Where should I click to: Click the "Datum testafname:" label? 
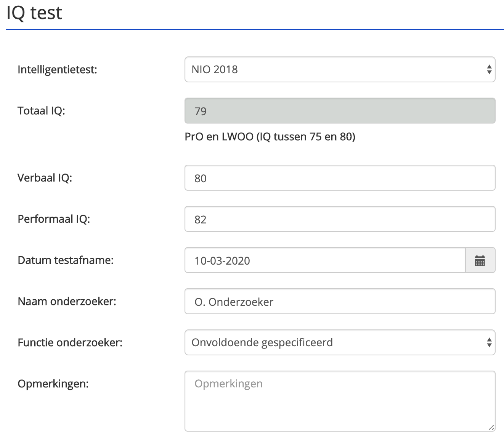pyautogui.click(x=66, y=260)
